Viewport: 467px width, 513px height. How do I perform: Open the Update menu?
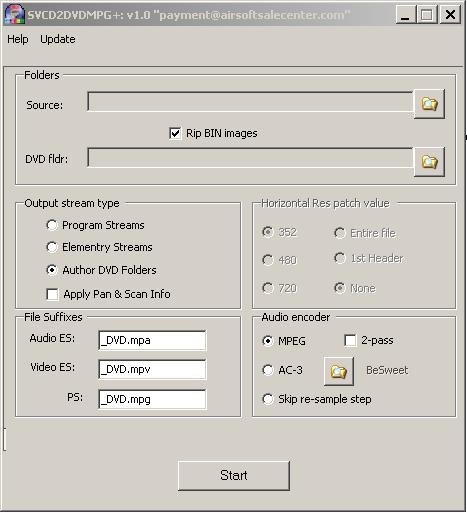pos(58,39)
